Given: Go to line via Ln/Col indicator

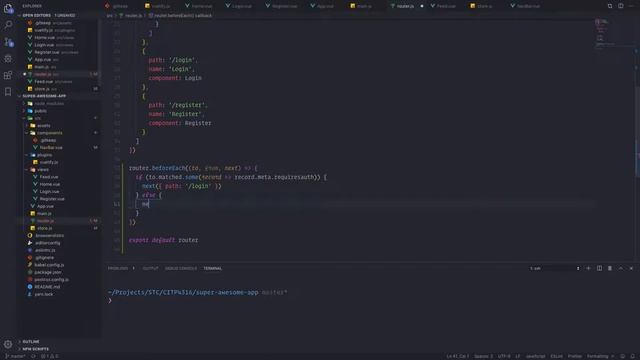Looking at the screenshot, I should (x=458, y=356).
